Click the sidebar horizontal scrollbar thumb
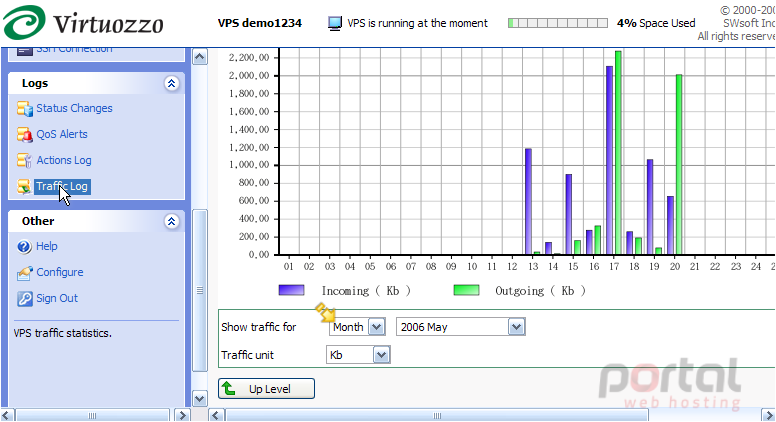The width and height of the screenshot is (776, 422). (93, 415)
